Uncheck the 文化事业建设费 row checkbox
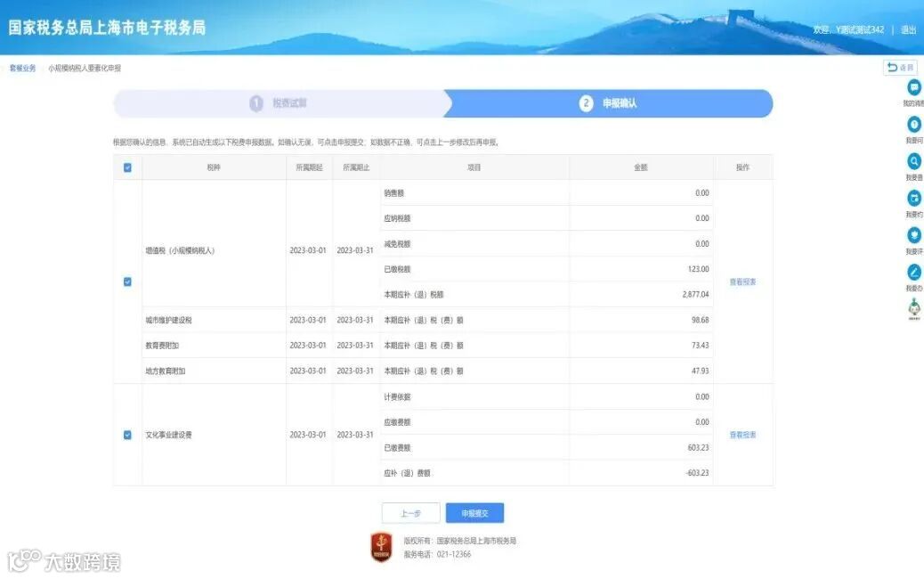This screenshot has height=579, width=924. coord(127,435)
